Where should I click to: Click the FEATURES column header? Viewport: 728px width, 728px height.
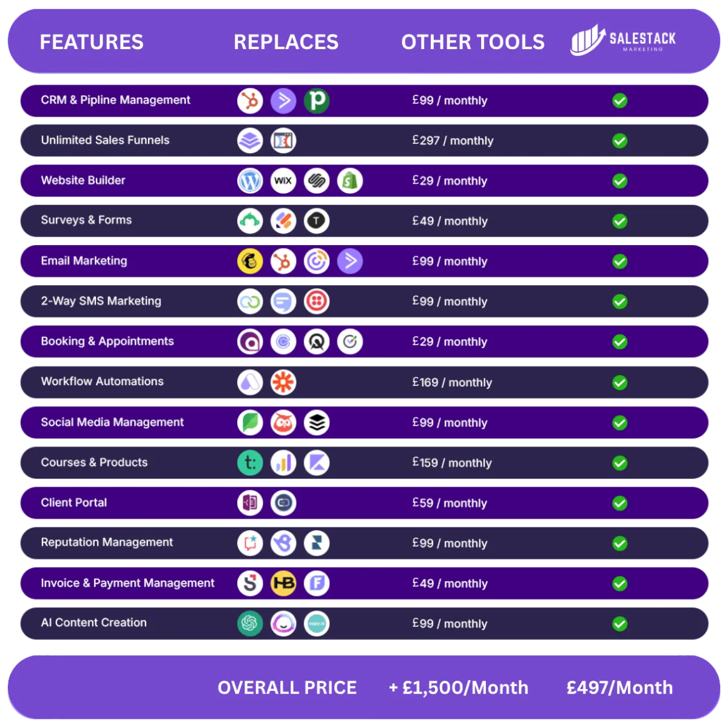point(92,42)
